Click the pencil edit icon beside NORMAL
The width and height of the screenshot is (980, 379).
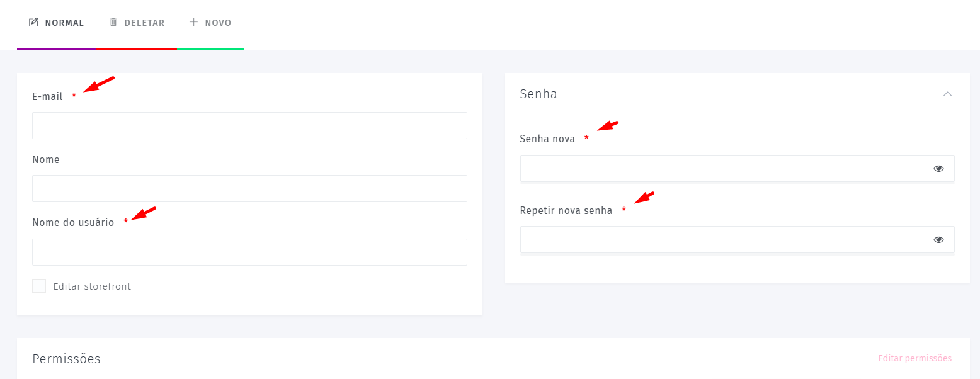click(x=33, y=23)
